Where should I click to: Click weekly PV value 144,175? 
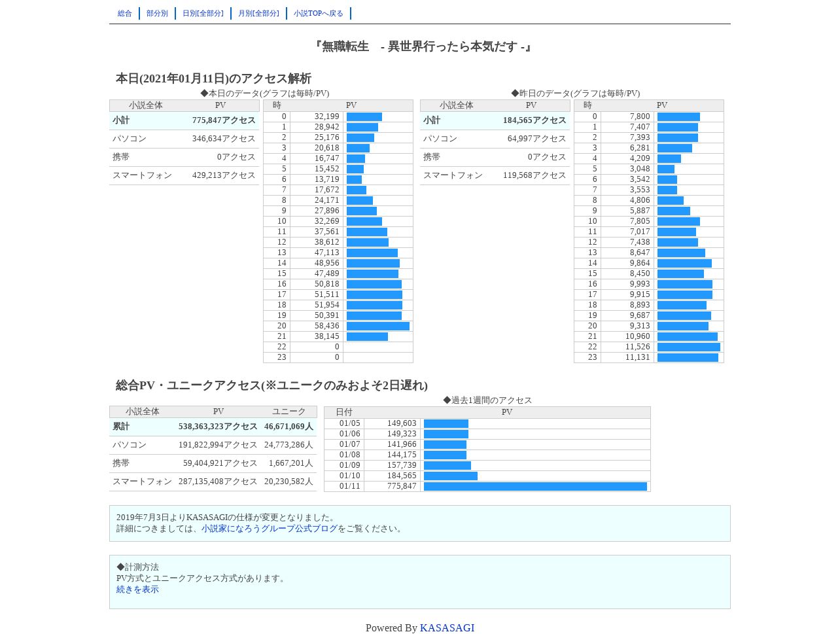click(402, 455)
